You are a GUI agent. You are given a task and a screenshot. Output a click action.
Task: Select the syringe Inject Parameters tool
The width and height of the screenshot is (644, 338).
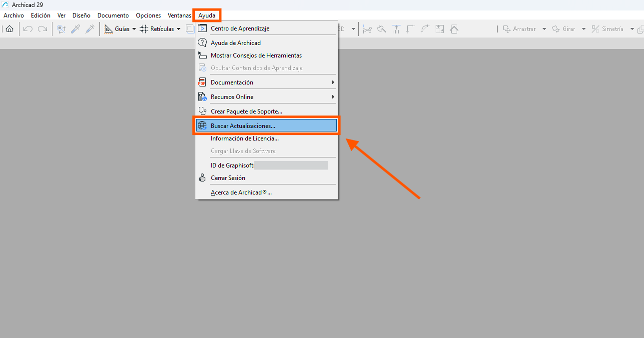click(x=90, y=29)
